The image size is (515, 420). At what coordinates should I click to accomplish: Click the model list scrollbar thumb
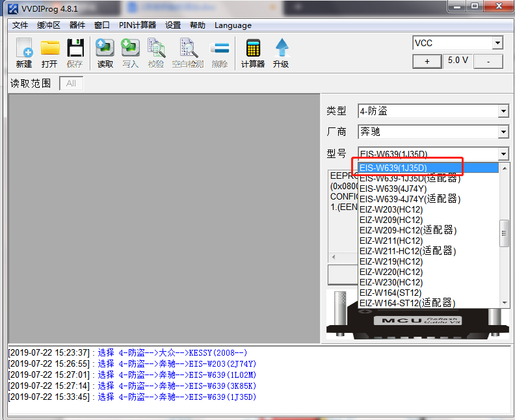pos(504,233)
